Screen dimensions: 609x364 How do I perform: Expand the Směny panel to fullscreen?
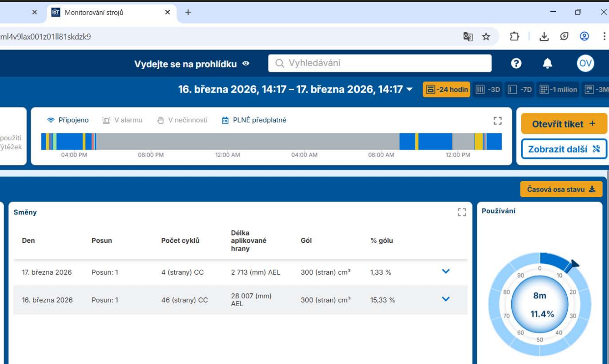[x=462, y=212]
